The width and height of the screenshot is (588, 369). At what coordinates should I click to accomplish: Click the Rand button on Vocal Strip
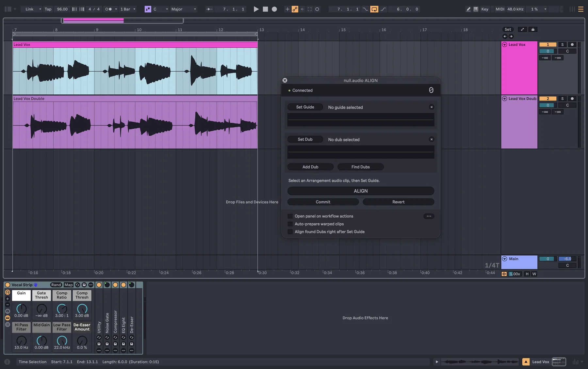click(x=56, y=285)
